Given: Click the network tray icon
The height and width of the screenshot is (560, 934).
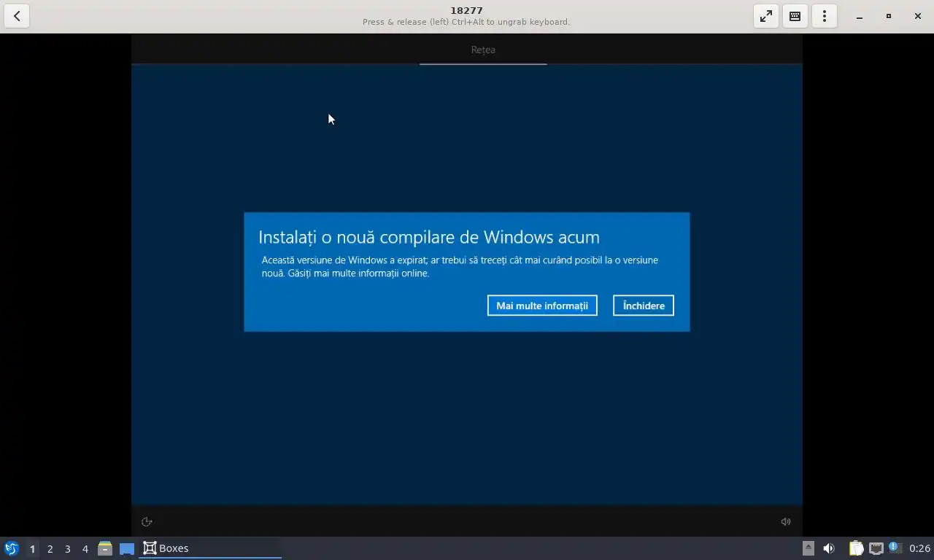Looking at the screenshot, I should [x=876, y=548].
